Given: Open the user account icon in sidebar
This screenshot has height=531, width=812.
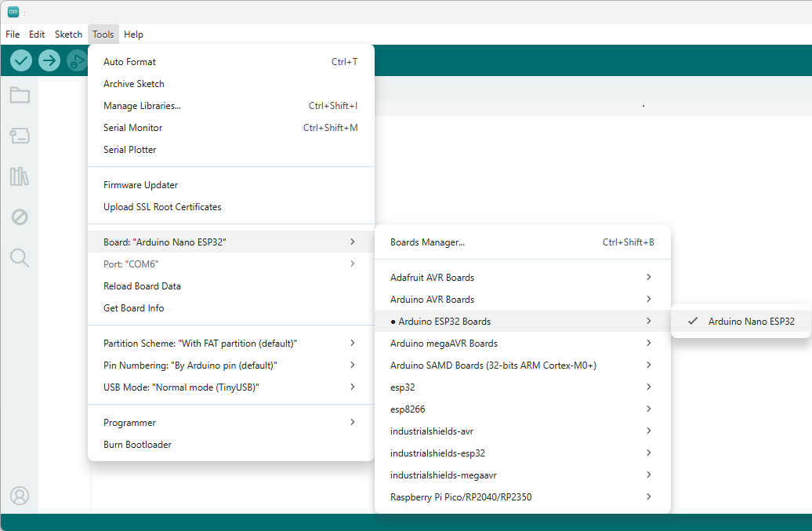Looking at the screenshot, I should point(20,496).
